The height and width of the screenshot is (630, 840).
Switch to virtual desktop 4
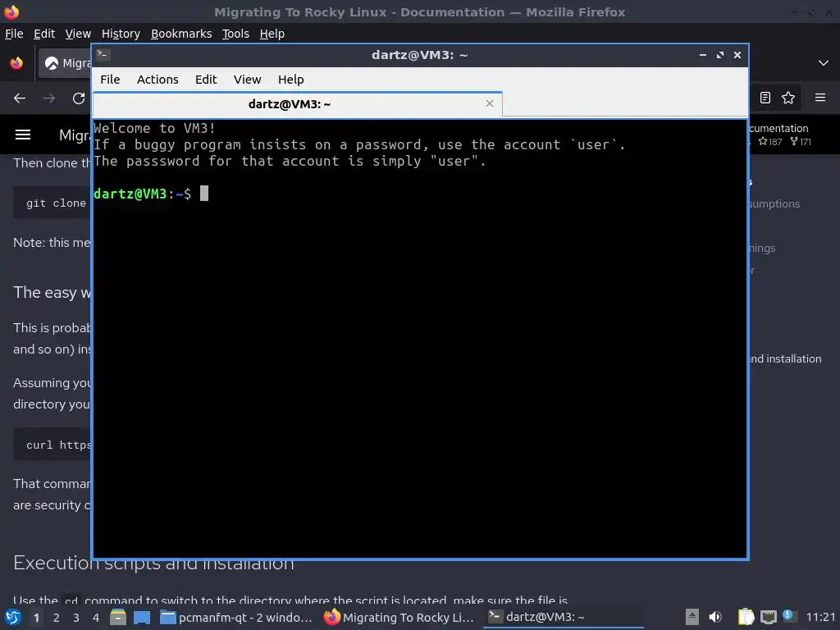click(x=96, y=618)
